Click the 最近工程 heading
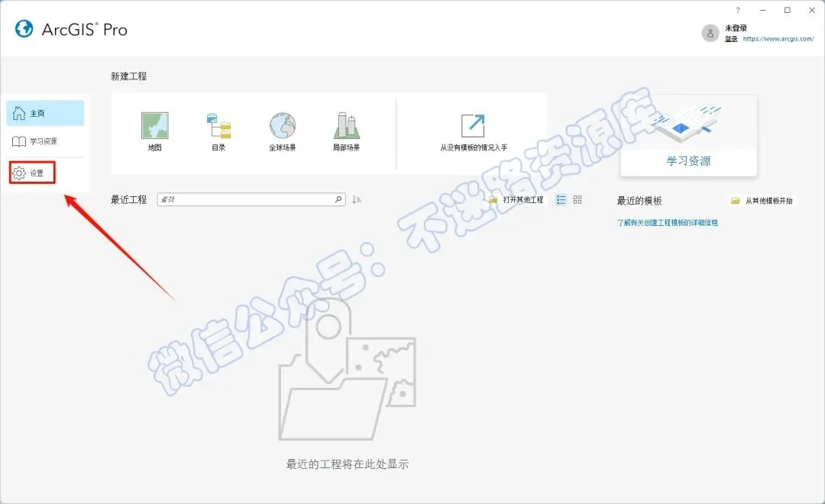This screenshot has width=825, height=504. (129, 199)
